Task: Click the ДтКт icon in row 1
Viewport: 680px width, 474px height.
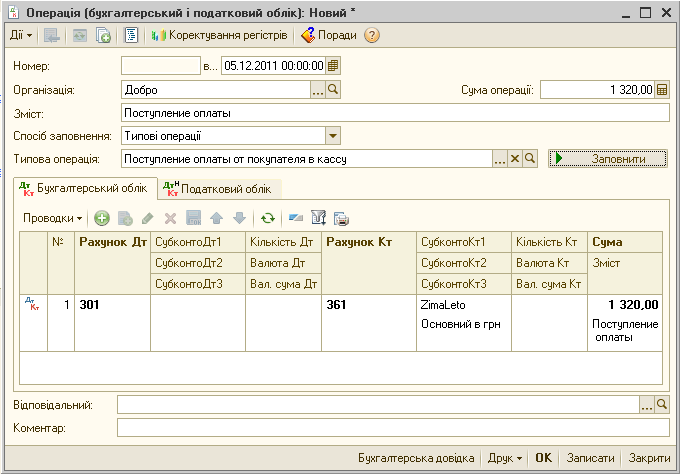Action: (33, 304)
